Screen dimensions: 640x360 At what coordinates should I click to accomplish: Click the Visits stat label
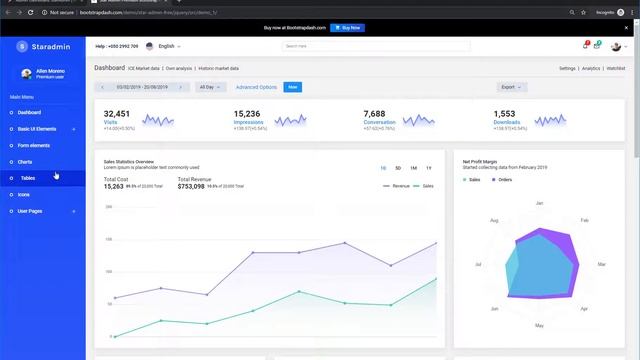click(x=110, y=122)
